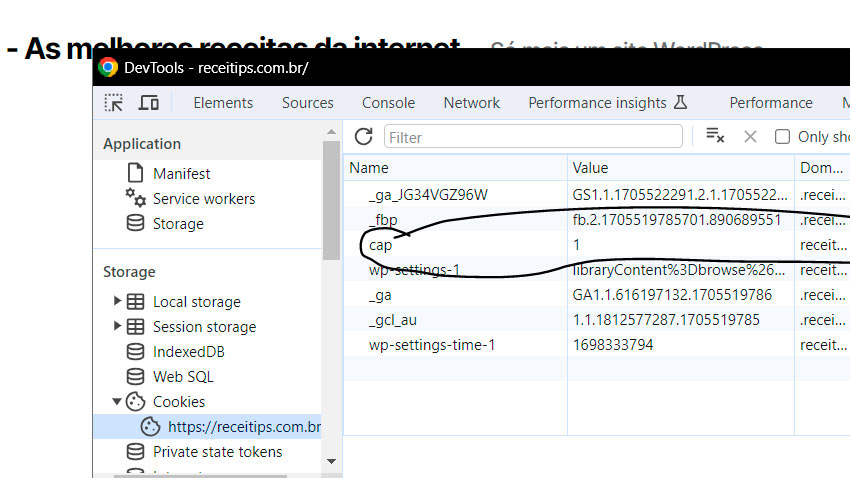This screenshot has height=478, width=850.
Task: Toggle the device toolbar icon
Action: (148, 103)
